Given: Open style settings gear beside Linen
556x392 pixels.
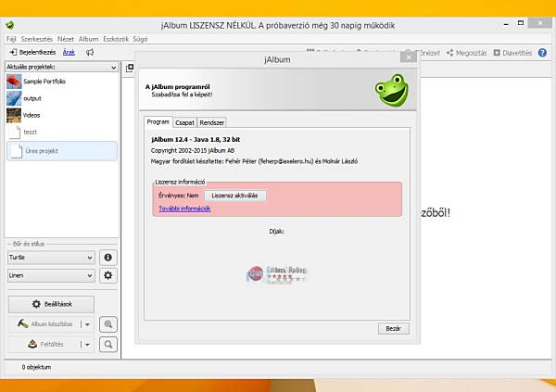Looking at the screenshot, I should [108, 275].
